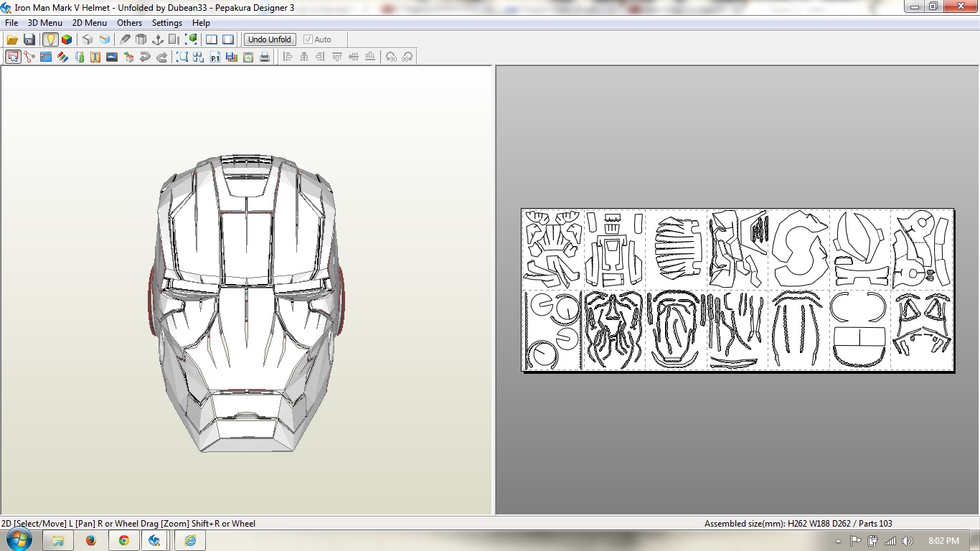The image size is (980, 551).
Task: Click the faceplate page with rectangular center part
Action: point(613,249)
